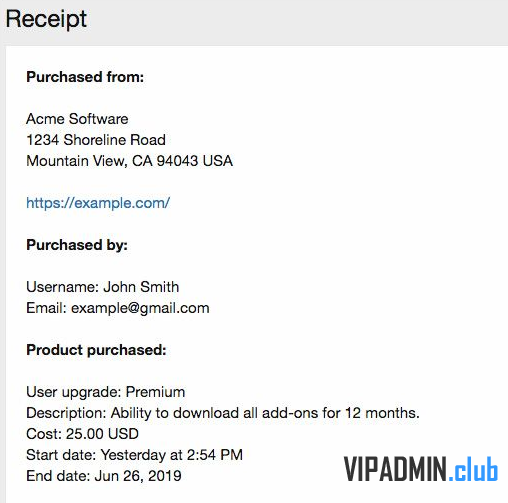Click the 1234 Shoreline Road address line
Screen dimensions: 508x503
(96, 140)
